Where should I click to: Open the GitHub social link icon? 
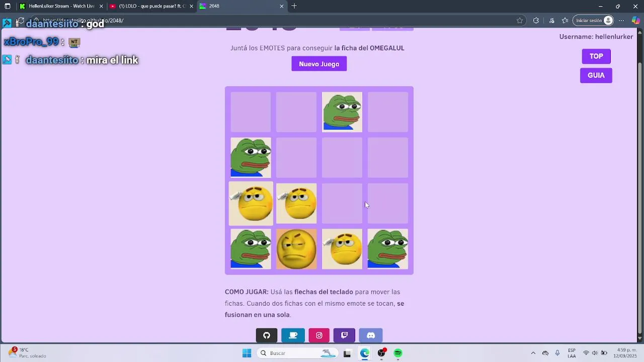coord(267,335)
